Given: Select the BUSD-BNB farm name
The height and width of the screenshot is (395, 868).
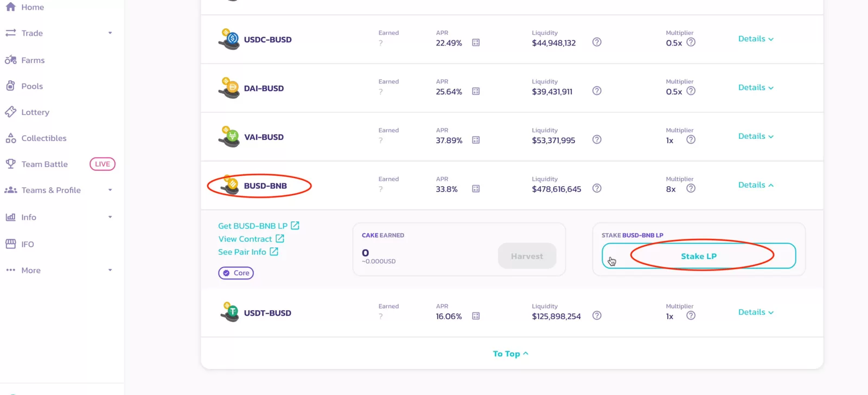Looking at the screenshot, I should 265,186.
